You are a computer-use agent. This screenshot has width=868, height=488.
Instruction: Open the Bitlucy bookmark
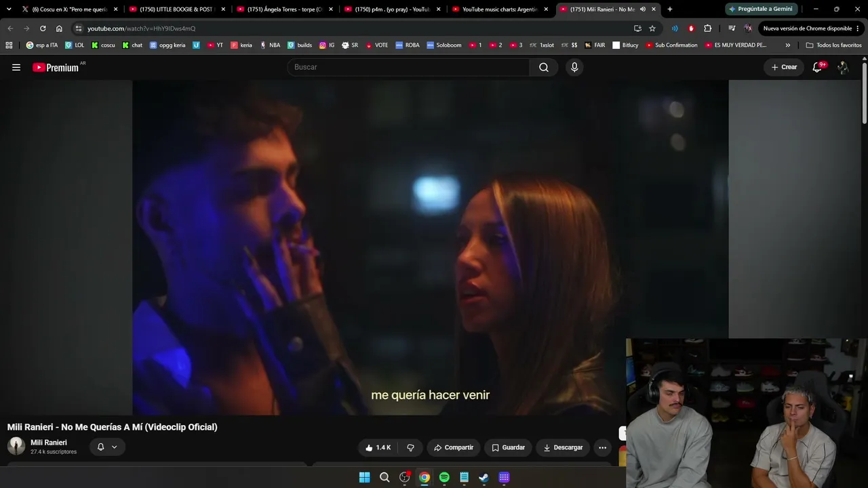(x=625, y=45)
